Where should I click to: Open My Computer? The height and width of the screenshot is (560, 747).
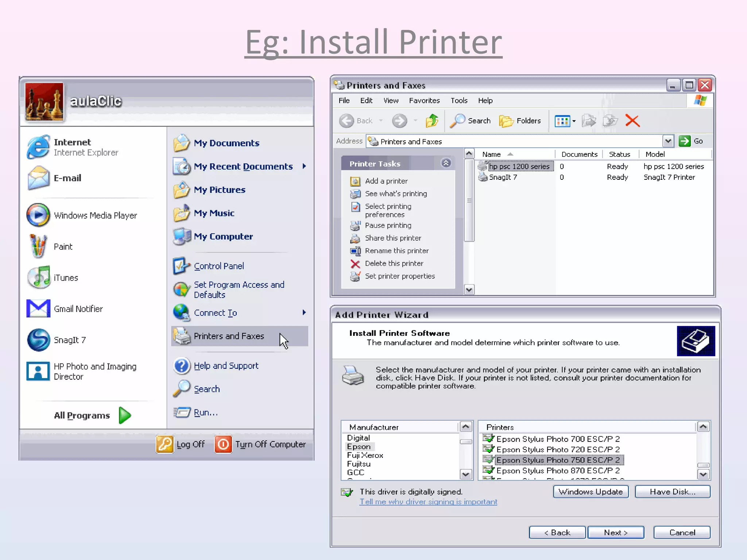click(213, 236)
